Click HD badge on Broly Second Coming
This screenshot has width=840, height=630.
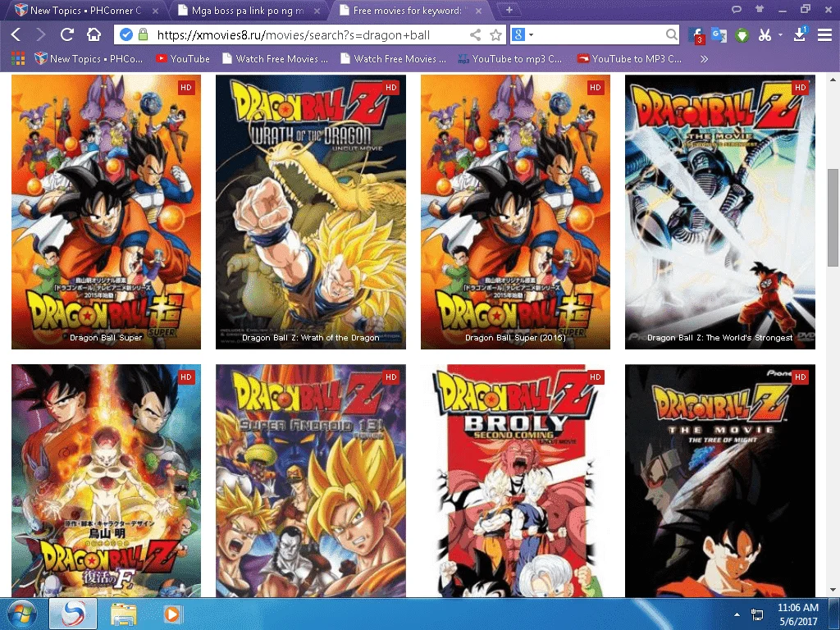pyautogui.click(x=596, y=377)
